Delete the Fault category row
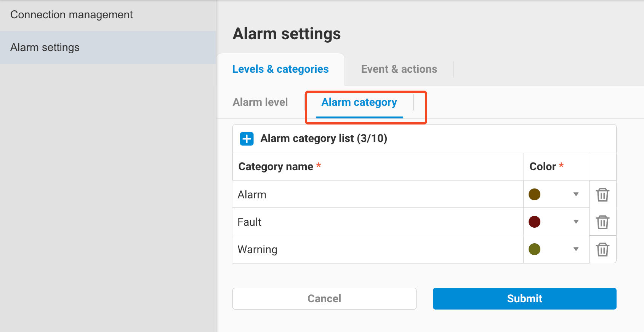644x332 pixels. (602, 222)
